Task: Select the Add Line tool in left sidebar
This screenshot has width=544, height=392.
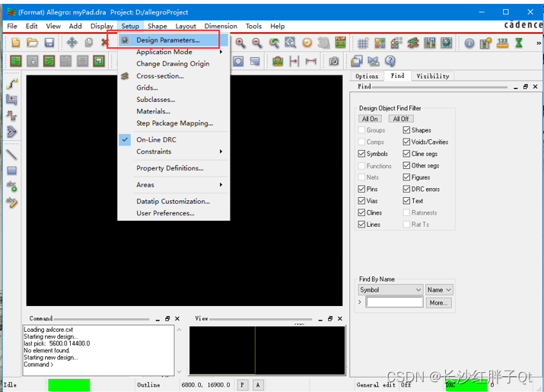Action: pyautogui.click(x=12, y=155)
